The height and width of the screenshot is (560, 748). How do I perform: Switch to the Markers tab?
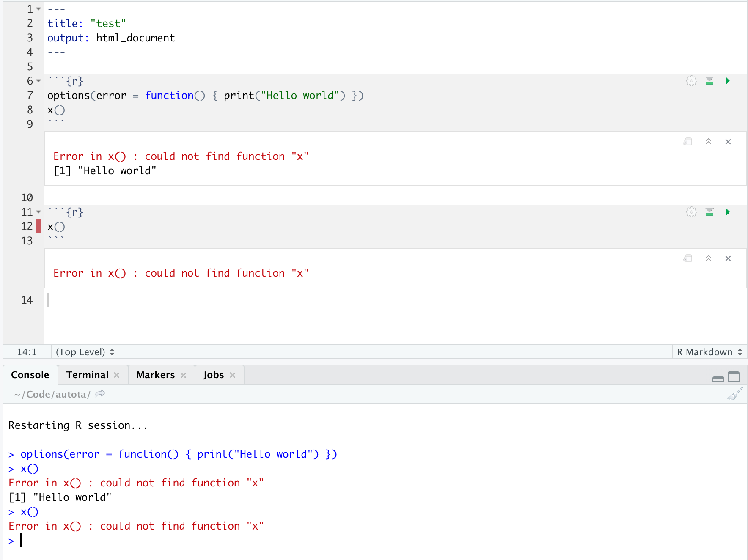click(156, 375)
